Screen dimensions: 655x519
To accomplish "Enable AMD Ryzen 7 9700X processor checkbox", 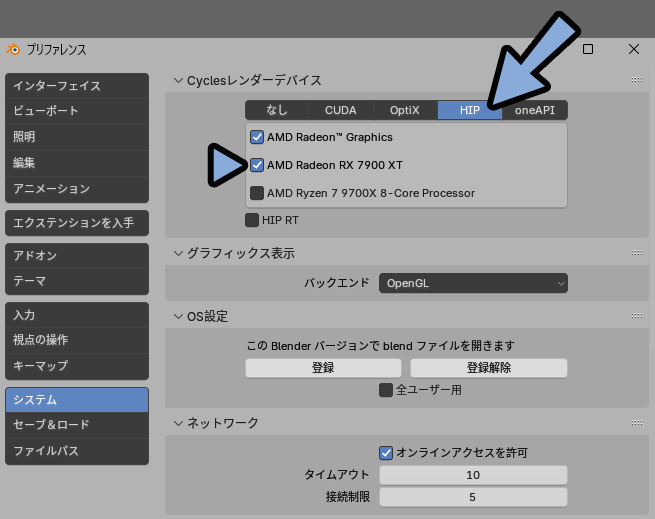I will tap(256, 193).
